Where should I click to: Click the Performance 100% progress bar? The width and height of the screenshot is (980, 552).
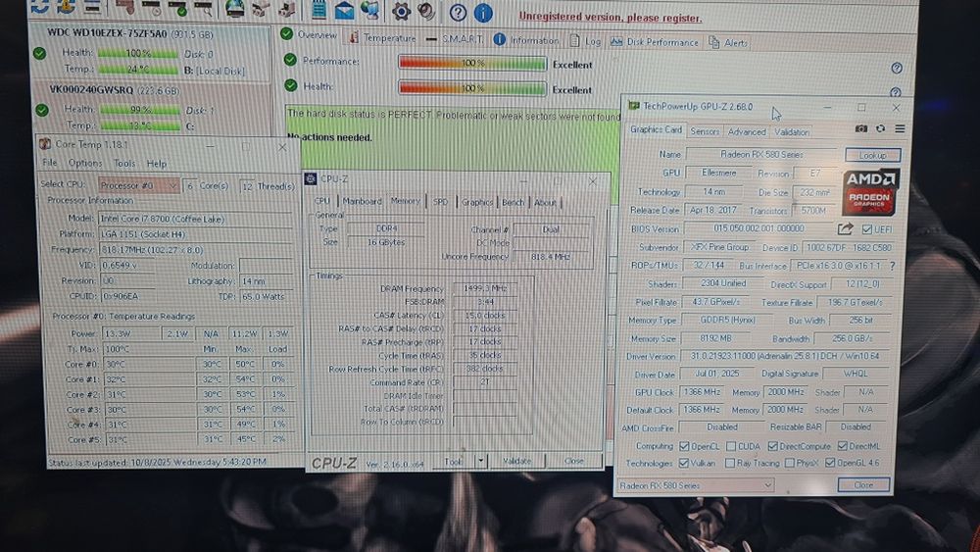[472, 63]
